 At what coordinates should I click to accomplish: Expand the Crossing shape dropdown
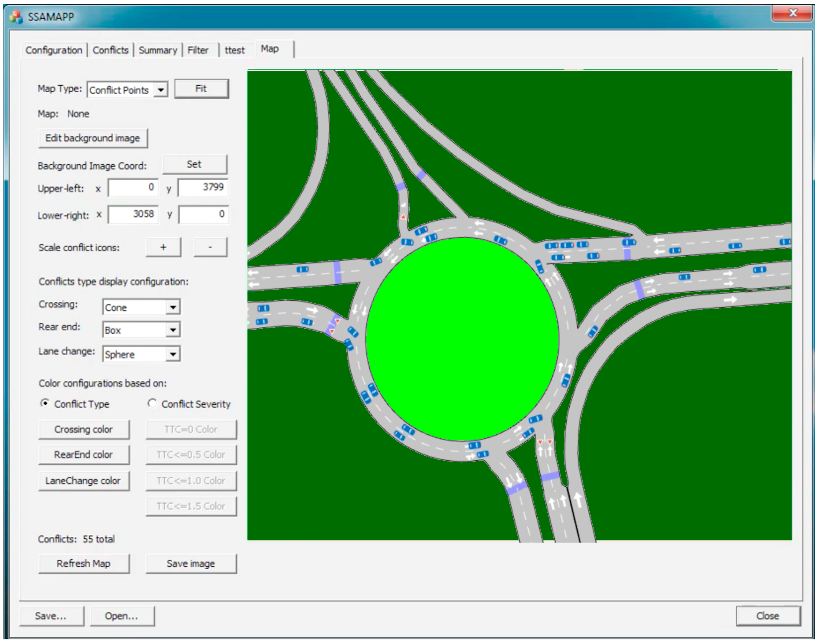[173, 307]
